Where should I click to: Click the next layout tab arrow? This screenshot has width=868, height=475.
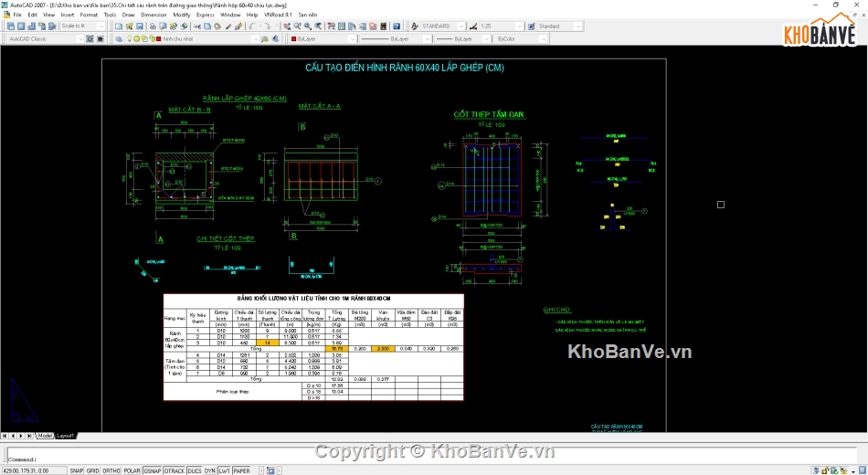click(21, 436)
